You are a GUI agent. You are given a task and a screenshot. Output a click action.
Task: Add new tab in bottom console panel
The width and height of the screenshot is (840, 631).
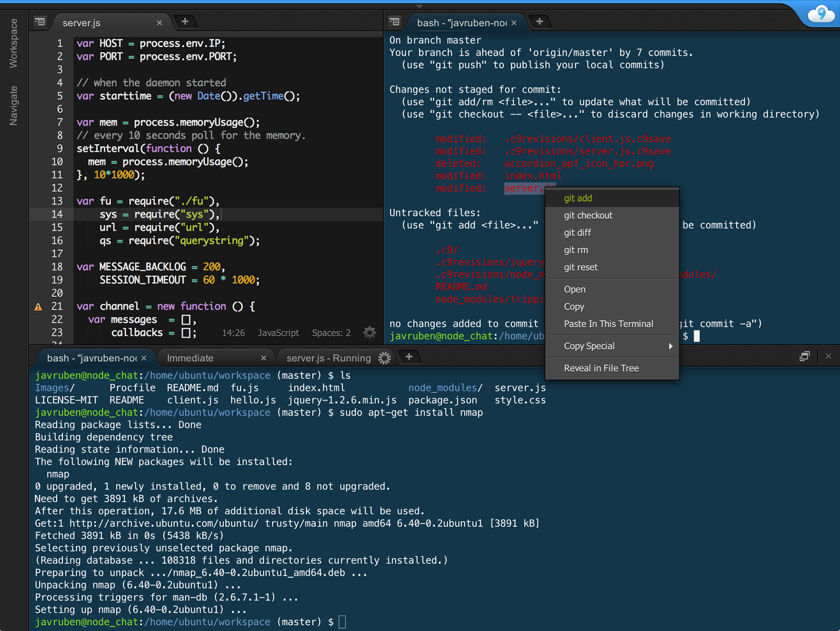coord(409,357)
